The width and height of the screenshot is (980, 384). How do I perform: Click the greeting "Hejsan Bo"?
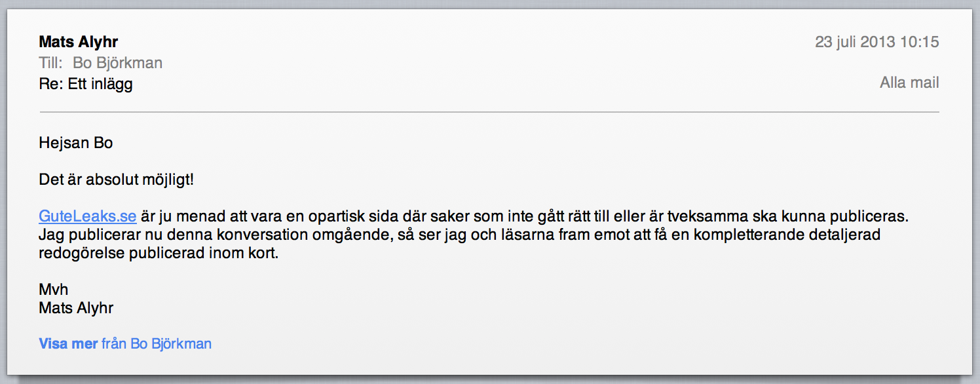76,143
